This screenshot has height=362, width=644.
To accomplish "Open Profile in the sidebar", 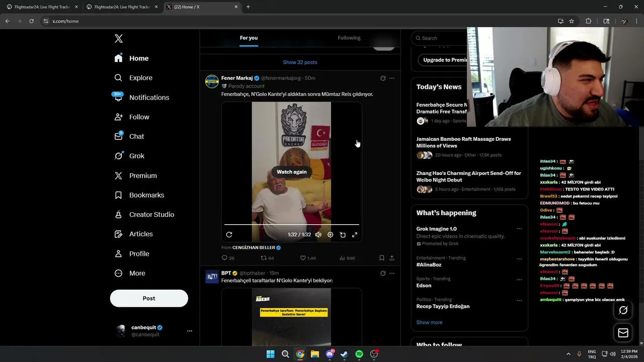I will (132, 254).
